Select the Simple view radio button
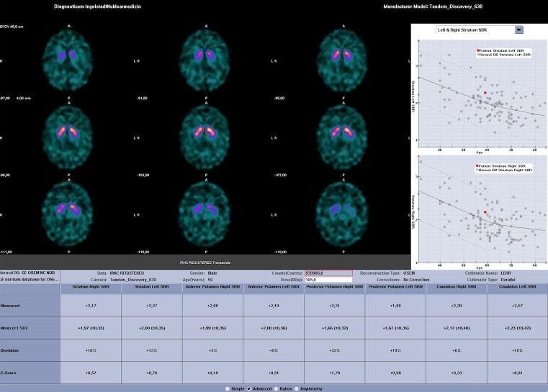Viewport: 548px width, 392px height. [228, 388]
